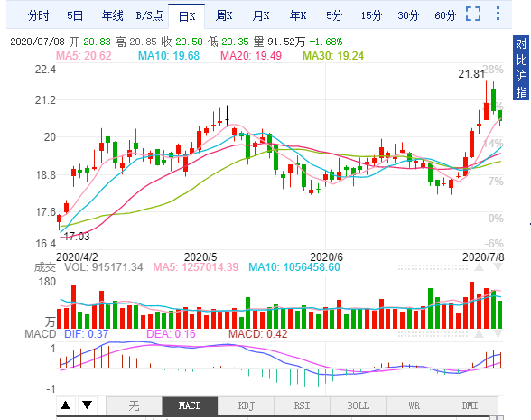Switch to the 年K yearly tab

click(298, 15)
